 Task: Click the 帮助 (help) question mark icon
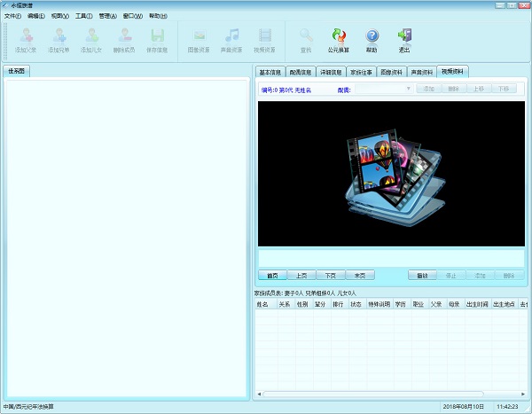point(372,39)
